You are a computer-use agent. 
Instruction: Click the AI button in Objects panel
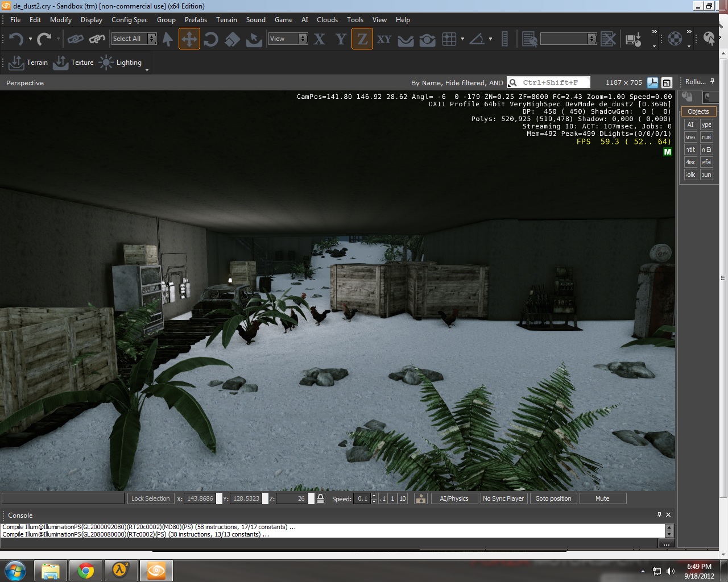[690, 124]
